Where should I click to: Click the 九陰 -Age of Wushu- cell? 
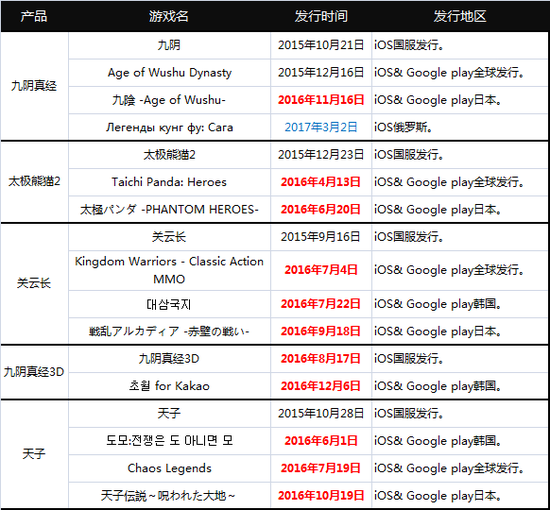coord(169,100)
